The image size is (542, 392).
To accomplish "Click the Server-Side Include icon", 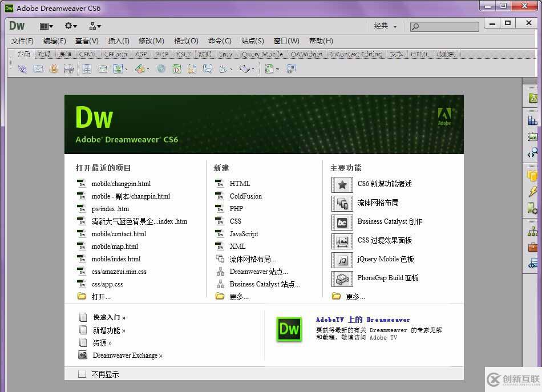I will point(192,69).
